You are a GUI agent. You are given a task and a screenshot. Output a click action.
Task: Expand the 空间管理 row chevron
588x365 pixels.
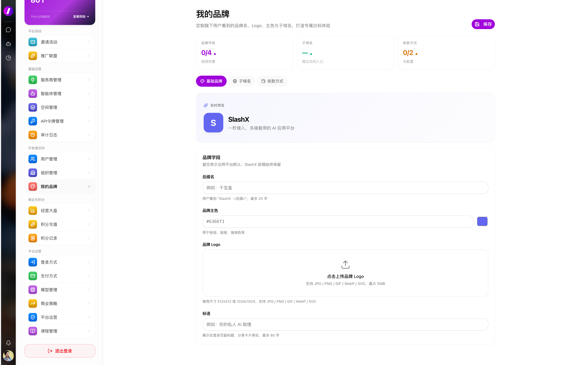pos(89,107)
